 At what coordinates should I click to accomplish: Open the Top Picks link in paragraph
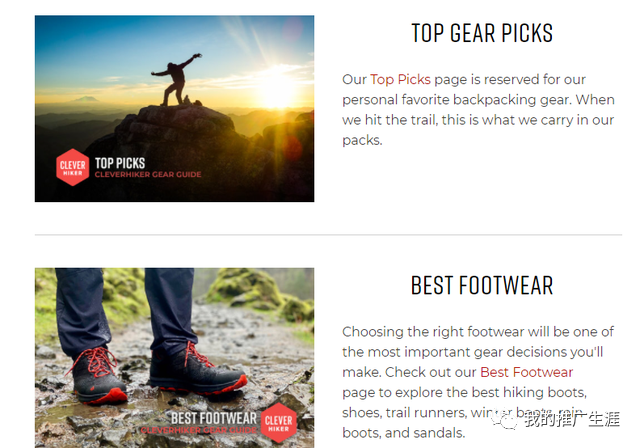[400, 79]
